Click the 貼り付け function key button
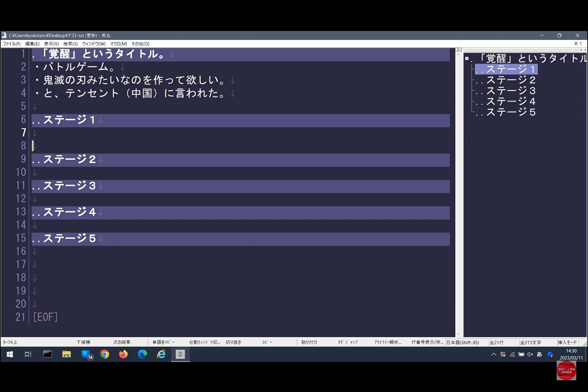 (309, 342)
